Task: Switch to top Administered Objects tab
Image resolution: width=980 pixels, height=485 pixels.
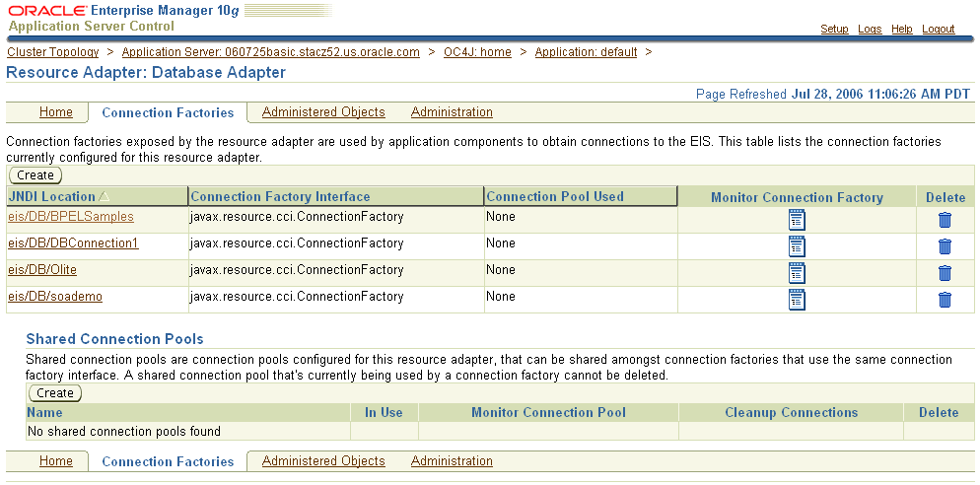Action: (323, 112)
